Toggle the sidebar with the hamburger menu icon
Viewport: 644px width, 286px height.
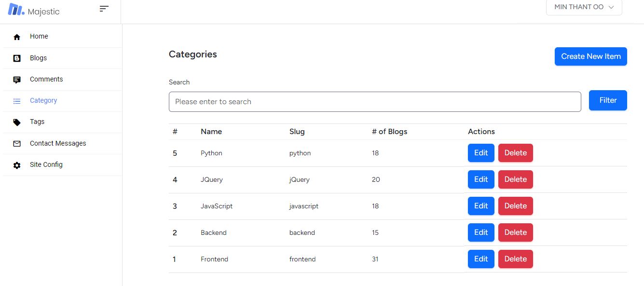coord(104,8)
